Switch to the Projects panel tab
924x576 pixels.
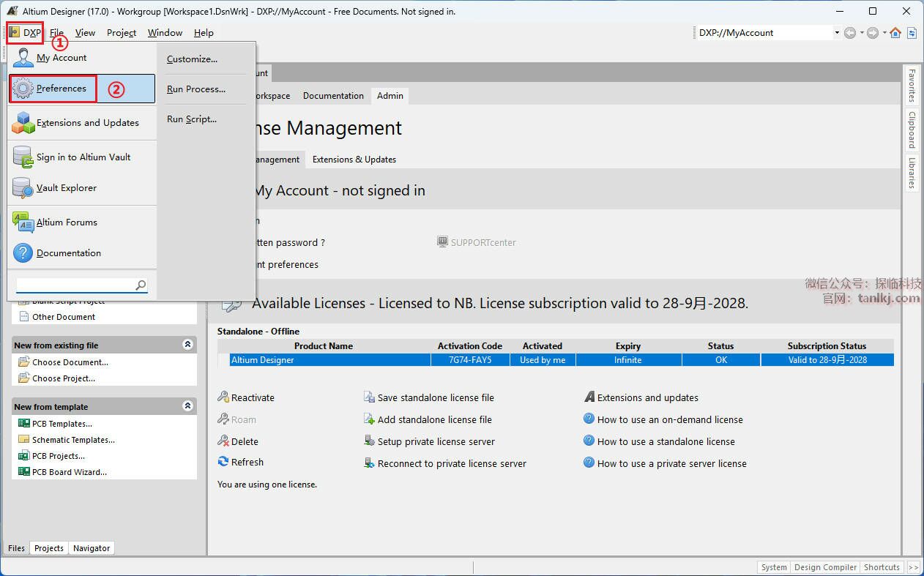(x=49, y=548)
